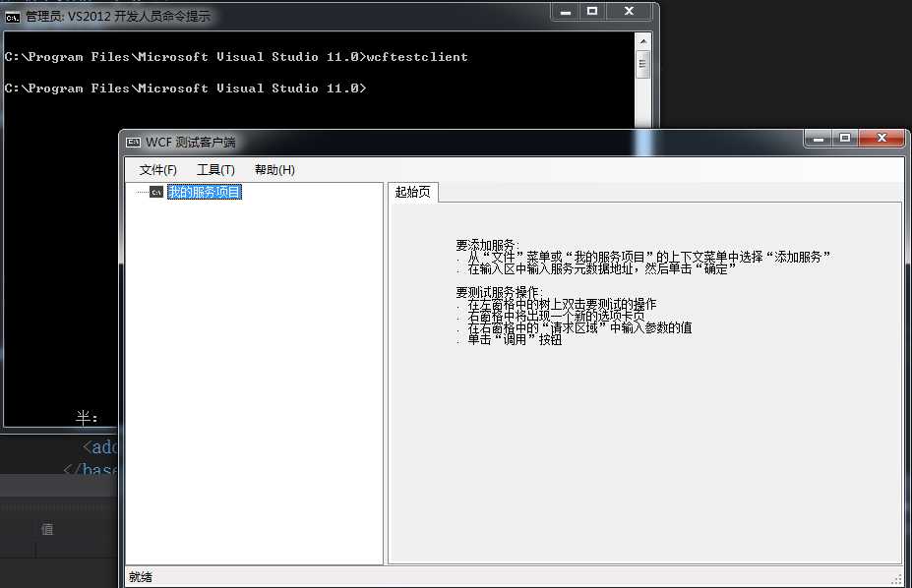This screenshot has height=588, width=912.
Task: Click the resize grip in WCF status bar
Action: click(x=897, y=579)
